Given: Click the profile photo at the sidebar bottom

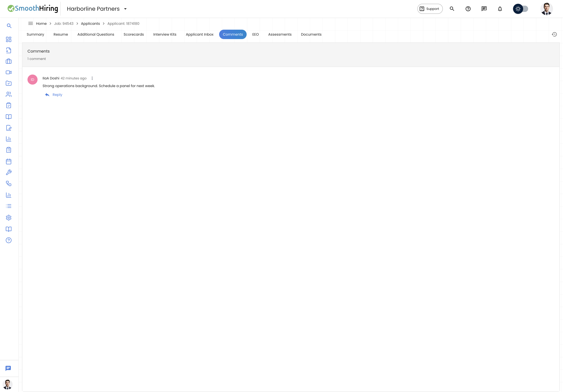Looking at the screenshot, I should [8, 384].
